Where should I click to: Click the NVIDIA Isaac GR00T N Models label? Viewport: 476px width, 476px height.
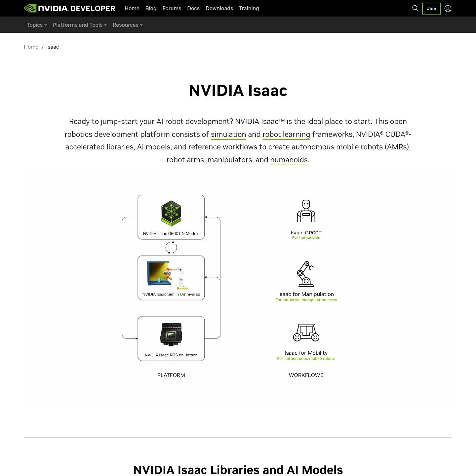point(171,233)
